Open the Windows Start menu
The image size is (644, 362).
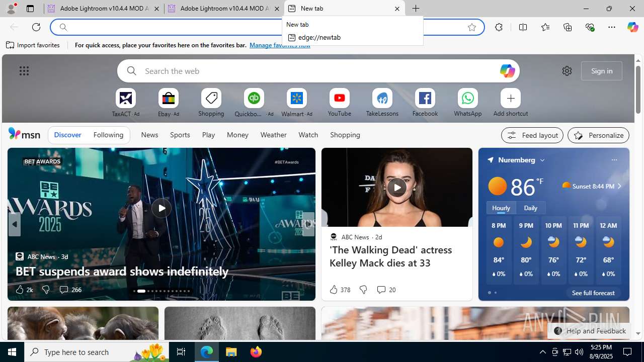[12, 352]
